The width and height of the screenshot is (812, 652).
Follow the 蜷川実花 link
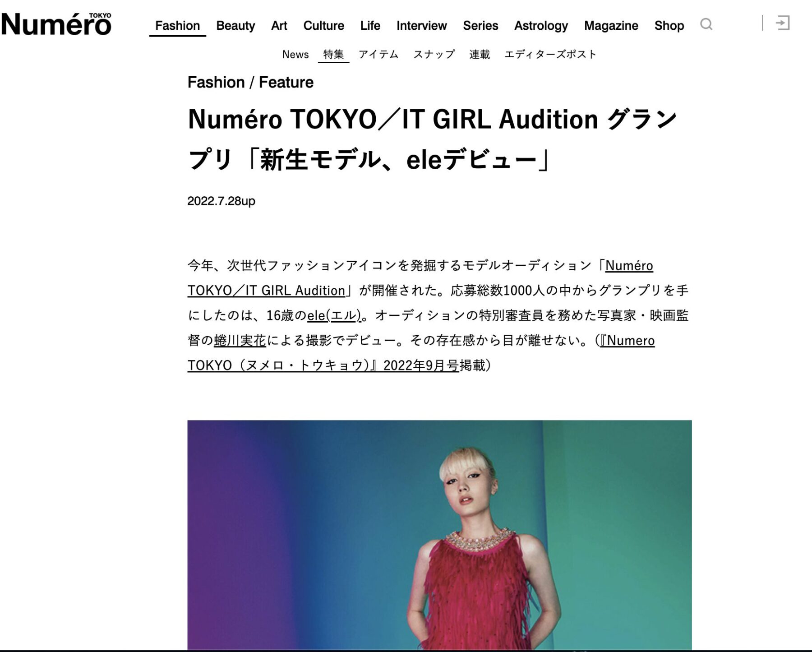(x=240, y=340)
